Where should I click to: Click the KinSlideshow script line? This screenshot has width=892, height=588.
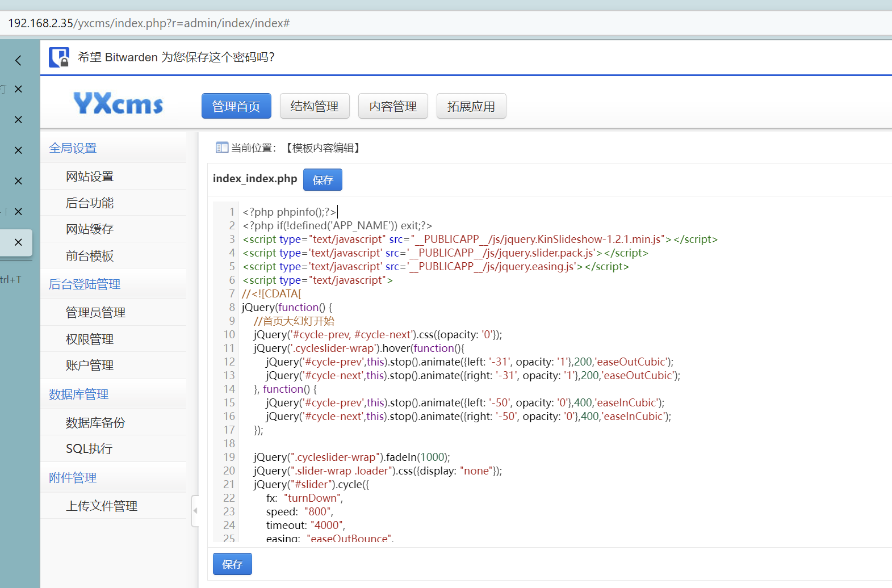tap(480, 239)
